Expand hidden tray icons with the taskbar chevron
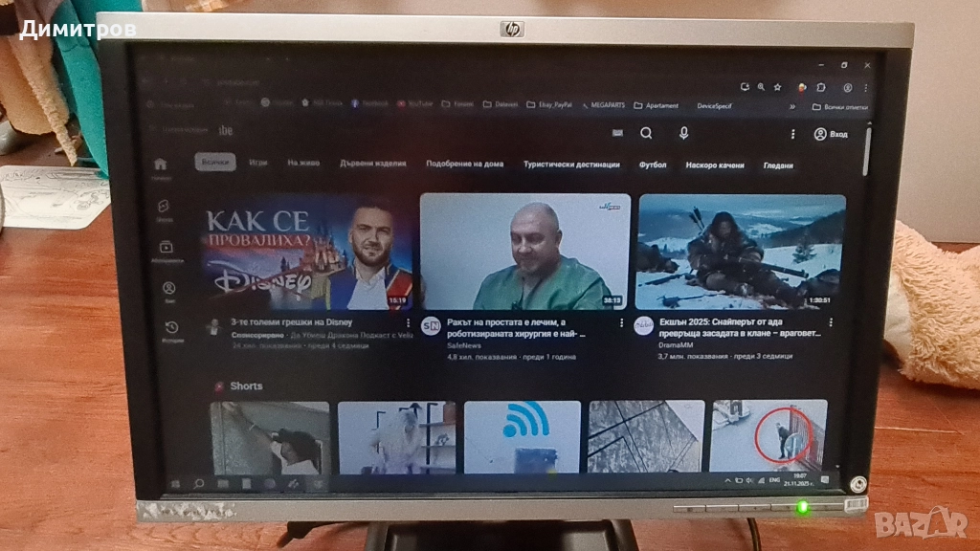Viewport: 980px width, 551px height. (728, 480)
